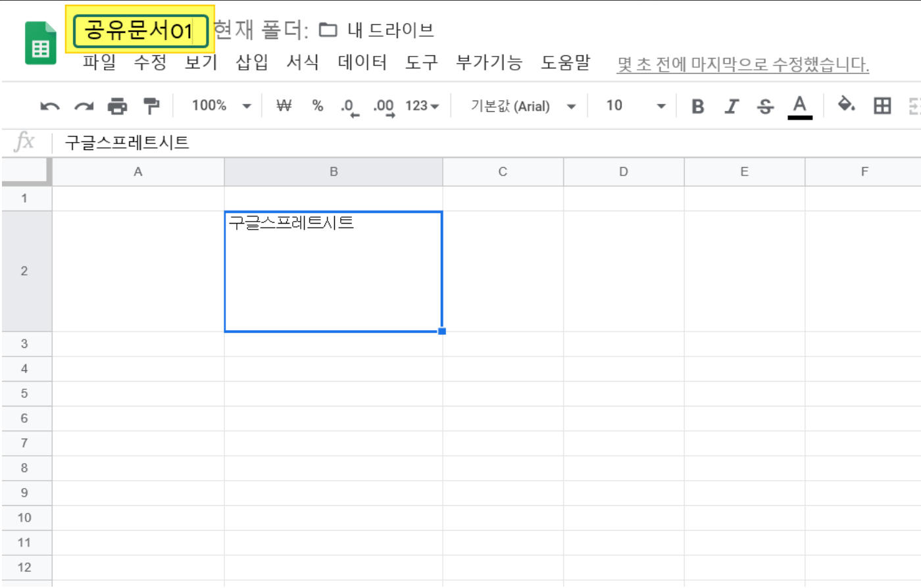Open the font family dropdown (Arial)

pyautogui.click(x=523, y=106)
